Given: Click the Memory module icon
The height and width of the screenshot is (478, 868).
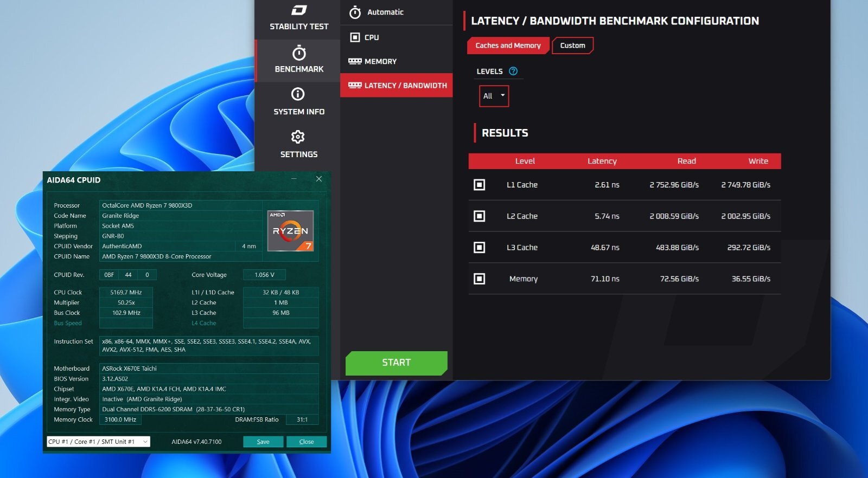Looking at the screenshot, I should pyautogui.click(x=355, y=61).
